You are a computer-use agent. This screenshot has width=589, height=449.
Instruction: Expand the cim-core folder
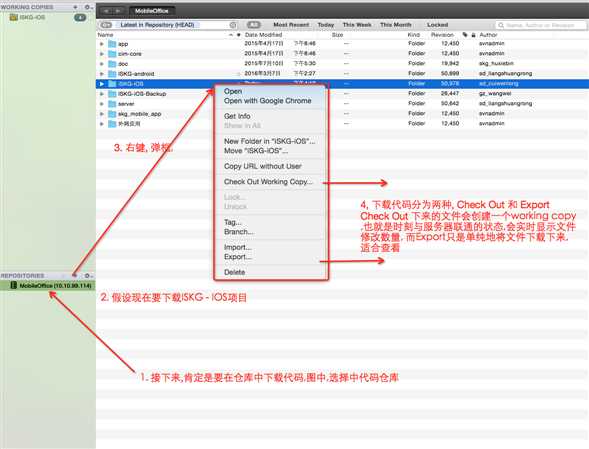pos(101,54)
